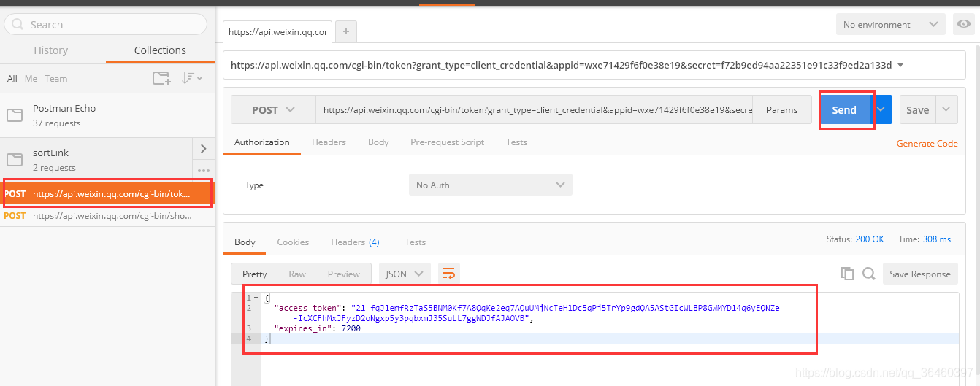The width and height of the screenshot is (980, 386).
Task: Open the JSON format dropdown
Action: coord(404,274)
